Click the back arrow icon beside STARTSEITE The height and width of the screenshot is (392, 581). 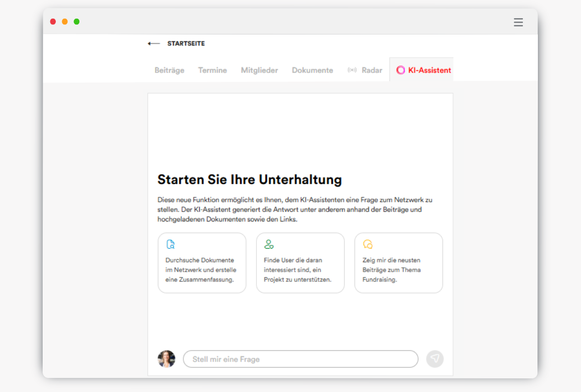click(x=154, y=44)
